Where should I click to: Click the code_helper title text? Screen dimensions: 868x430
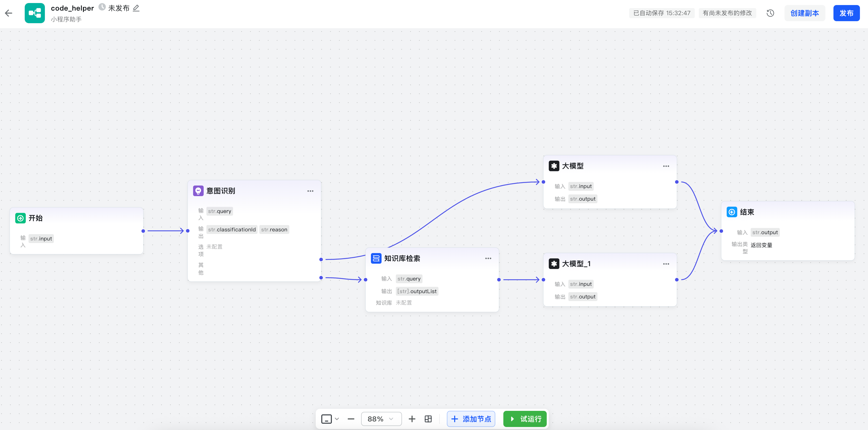72,8
